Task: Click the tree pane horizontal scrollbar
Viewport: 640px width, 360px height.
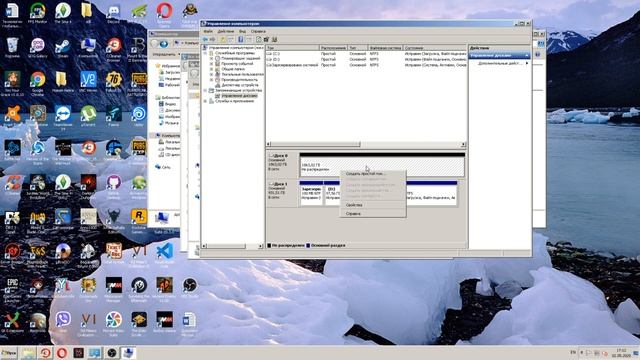Action: click(x=233, y=246)
